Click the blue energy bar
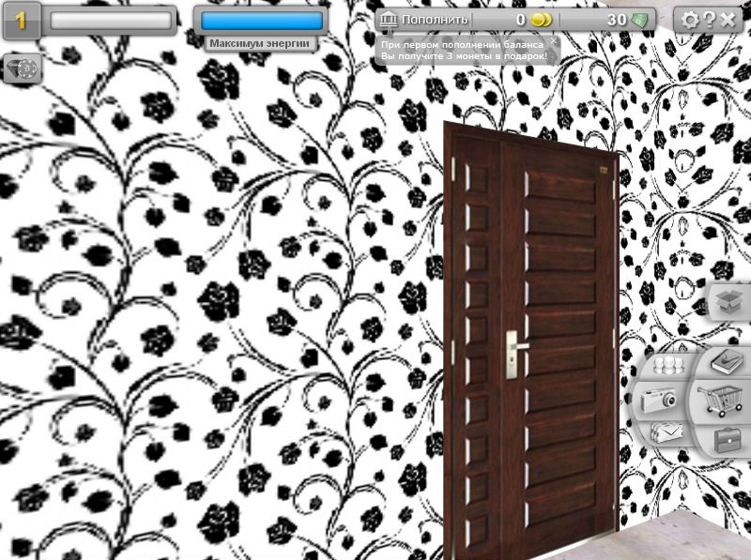The height and width of the screenshot is (560, 751). click(x=262, y=21)
